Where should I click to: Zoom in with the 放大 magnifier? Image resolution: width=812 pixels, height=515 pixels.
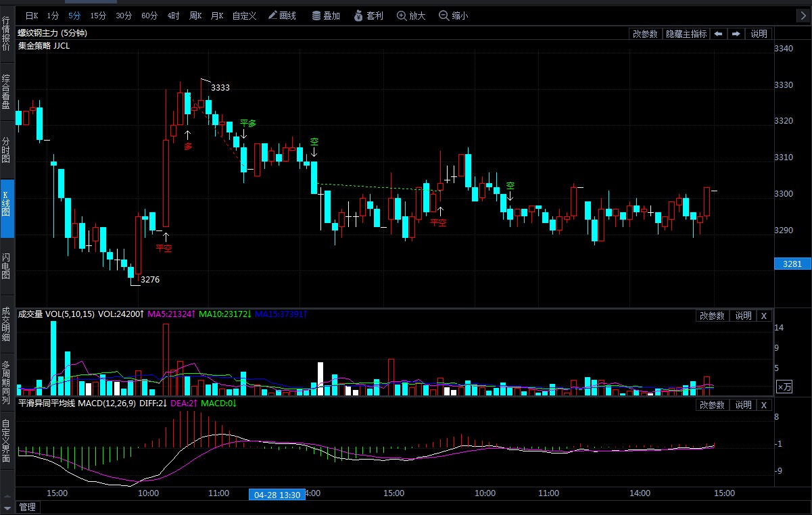click(410, 16)
